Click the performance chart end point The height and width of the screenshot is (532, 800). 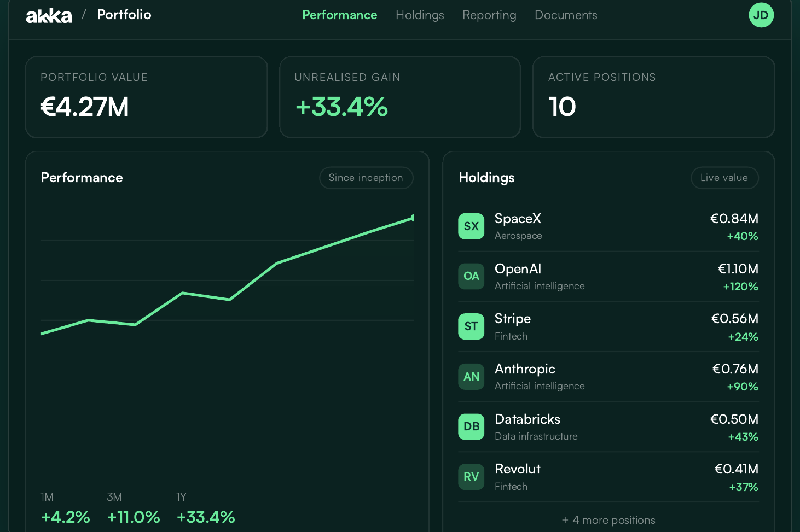click(x=413, y=218)
